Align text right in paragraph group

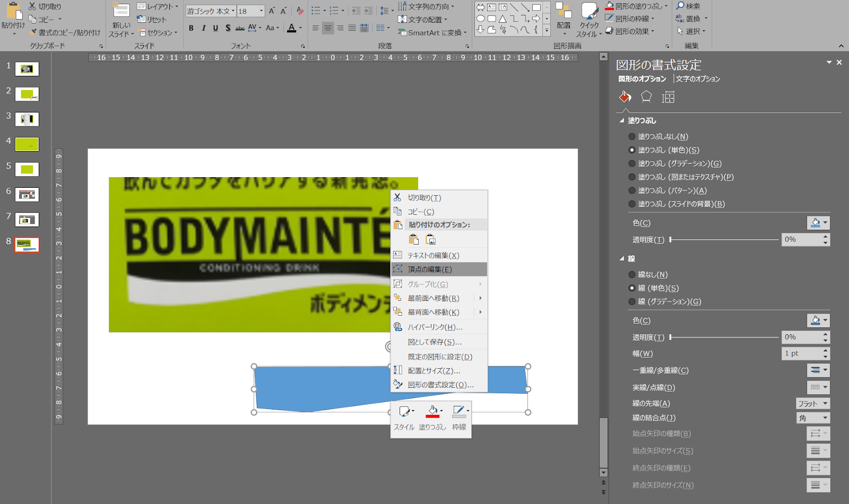340,28
